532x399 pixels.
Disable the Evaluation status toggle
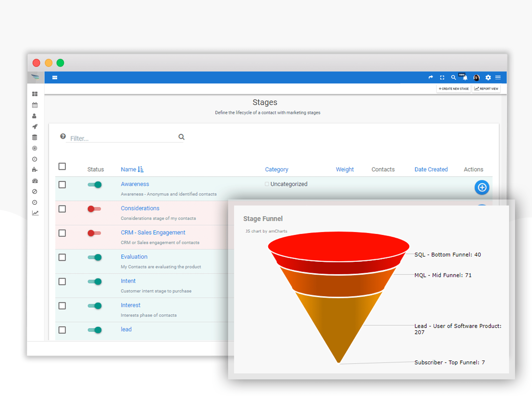click(94, 257)
